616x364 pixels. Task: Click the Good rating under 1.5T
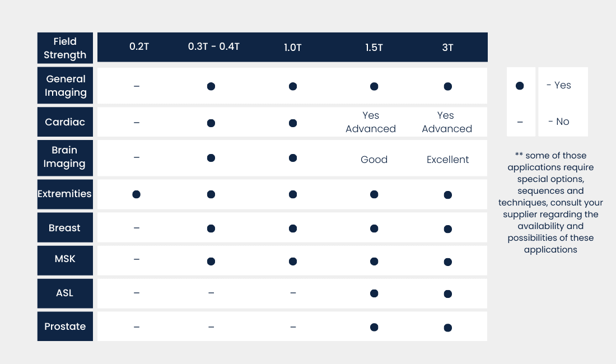point(374,160)
